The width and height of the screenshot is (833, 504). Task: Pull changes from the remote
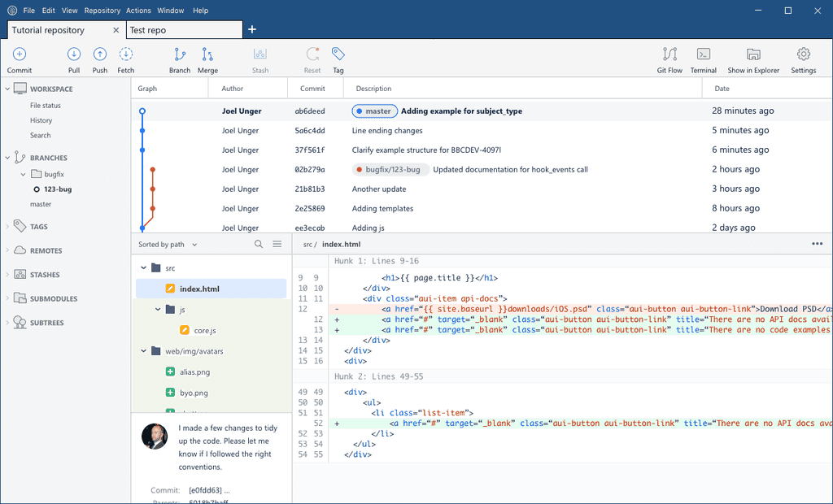tap(73, 59)
